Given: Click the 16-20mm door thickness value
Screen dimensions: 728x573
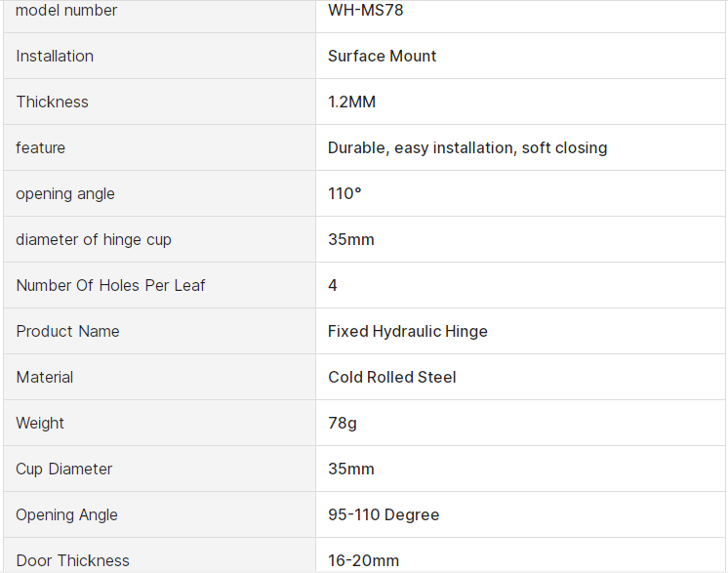Looking at the screenshot, I should click(x=363, y=560).
